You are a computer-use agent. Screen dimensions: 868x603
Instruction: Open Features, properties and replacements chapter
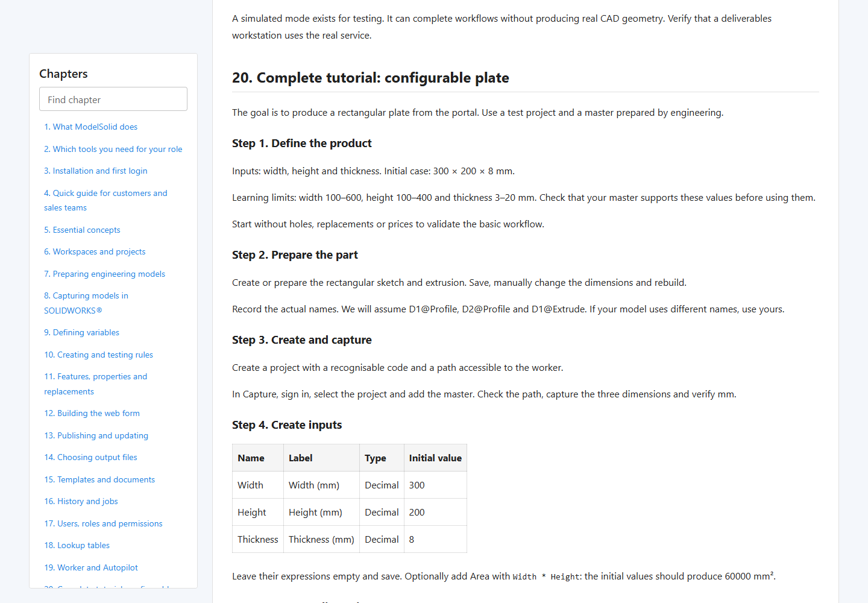(x=95, y=384)
